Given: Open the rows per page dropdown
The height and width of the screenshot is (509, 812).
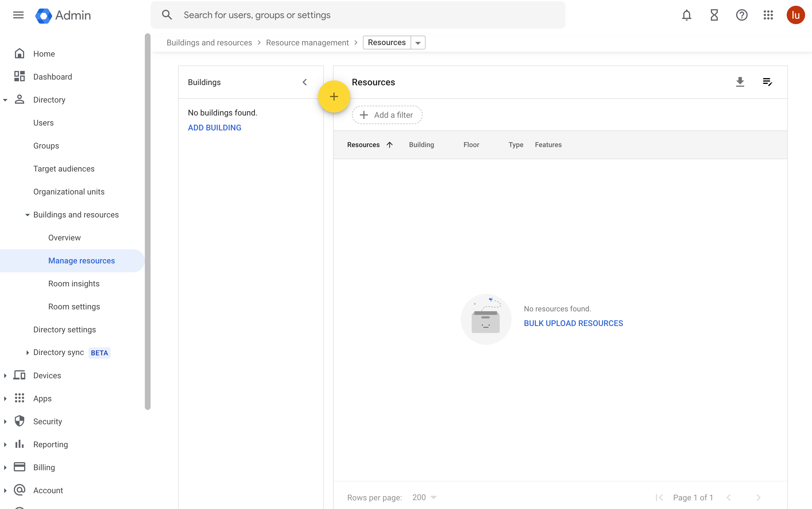Looking at the screenshot, I should pos(424,497).
